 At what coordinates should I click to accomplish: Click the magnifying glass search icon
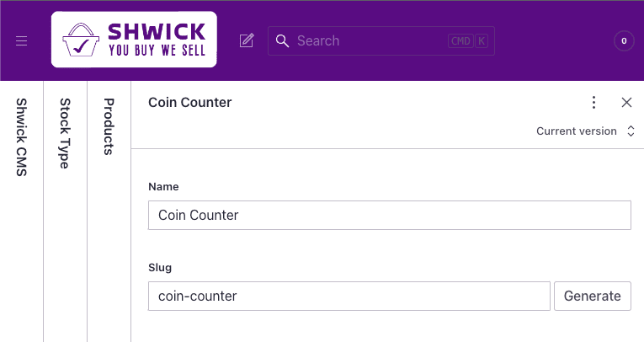283,40
